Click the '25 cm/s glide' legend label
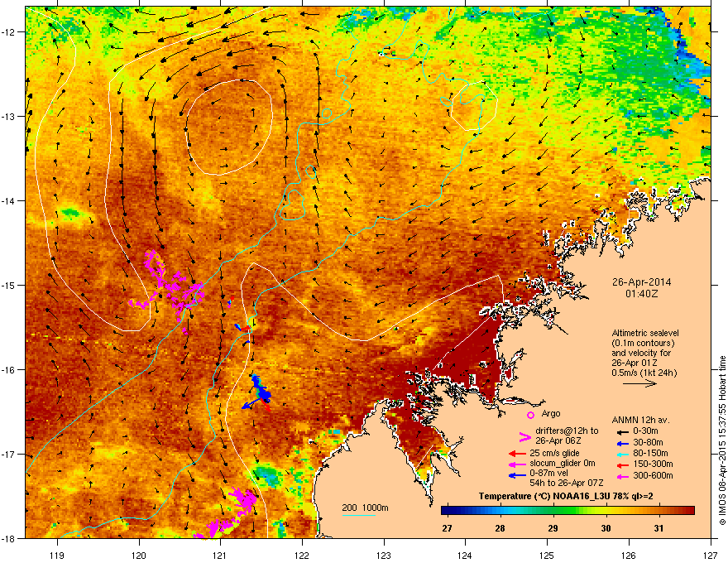This screenshot has width=728, height=563. pos(554,453)
